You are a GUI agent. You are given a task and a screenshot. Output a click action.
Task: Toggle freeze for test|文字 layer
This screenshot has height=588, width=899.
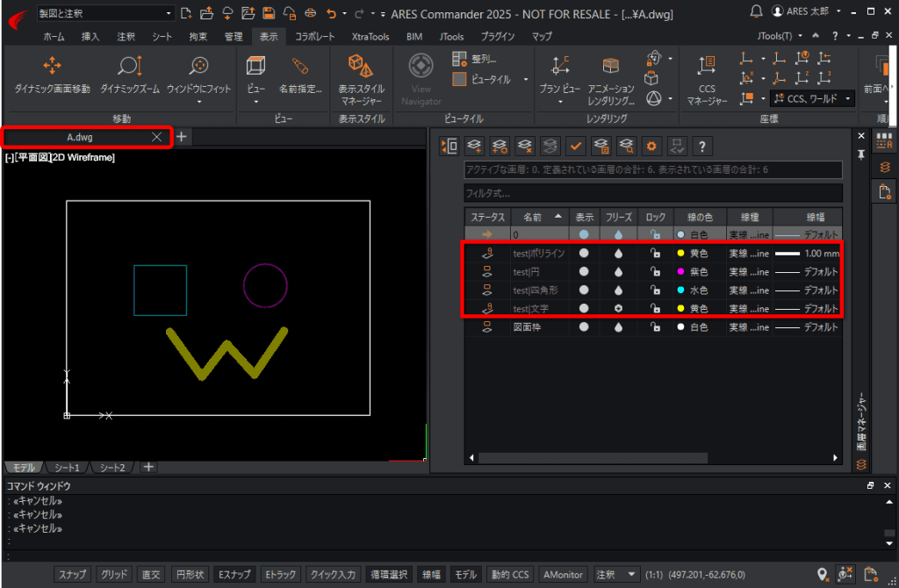pos(619,308)
